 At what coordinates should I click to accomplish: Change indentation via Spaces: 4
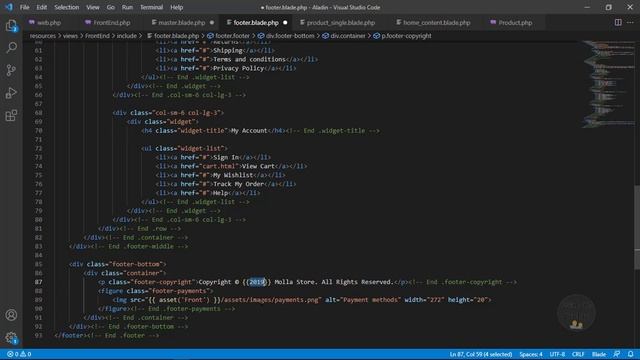[531, 354]
